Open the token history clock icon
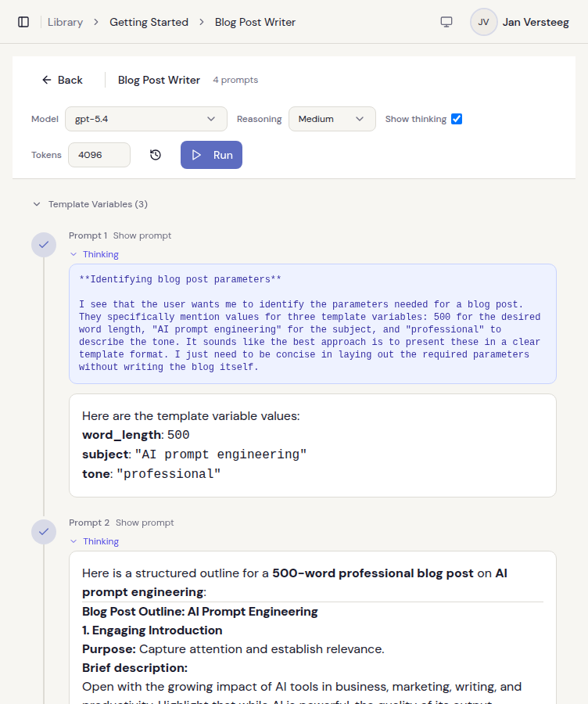588x704 pixels. (155, 155)
